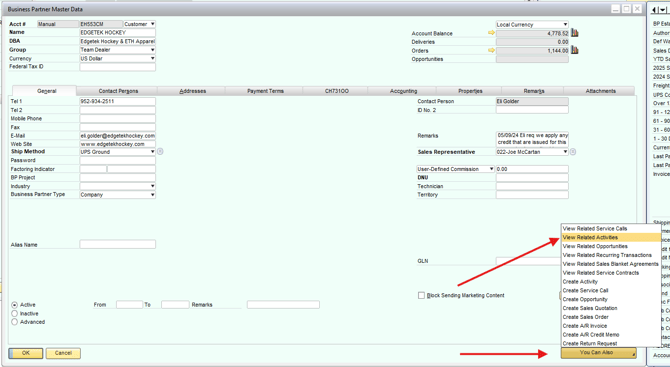Viewport: 670px width, 367px height.
Task: Switch to Attachments tab
Action: [600, 91]
